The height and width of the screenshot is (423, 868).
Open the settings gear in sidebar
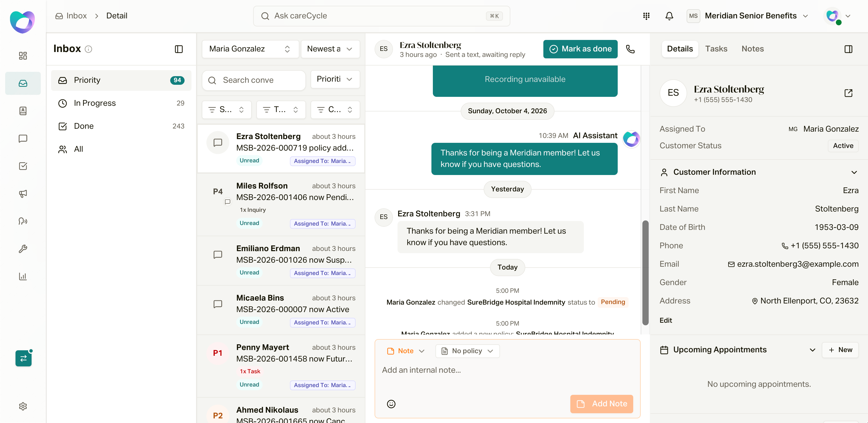(23, 406)
